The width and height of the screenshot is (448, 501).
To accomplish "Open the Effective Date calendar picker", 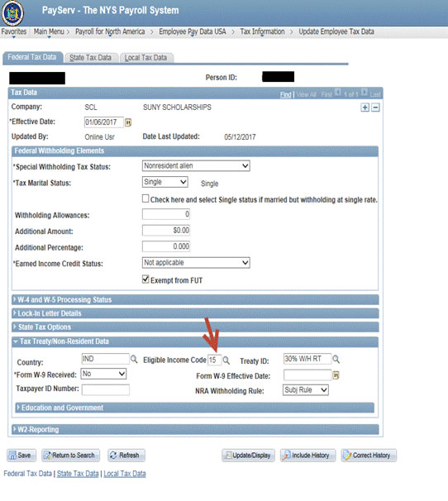I will coord(128,122).
